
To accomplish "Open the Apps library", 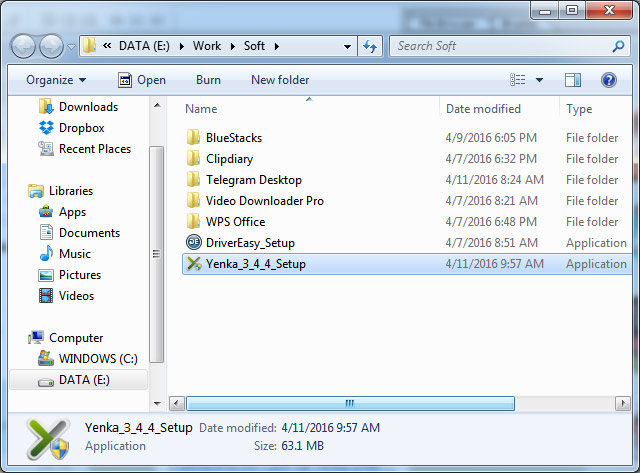I will [62, 212].
